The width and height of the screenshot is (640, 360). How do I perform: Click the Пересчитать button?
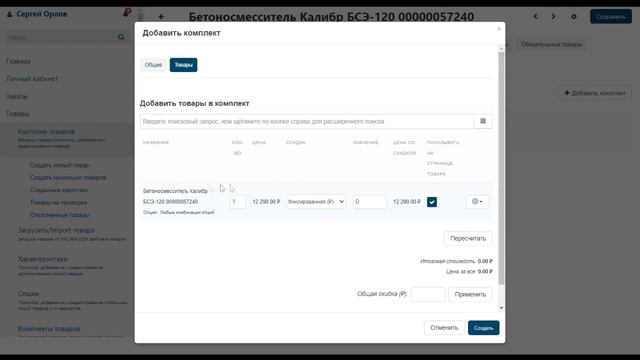[468, 238]
